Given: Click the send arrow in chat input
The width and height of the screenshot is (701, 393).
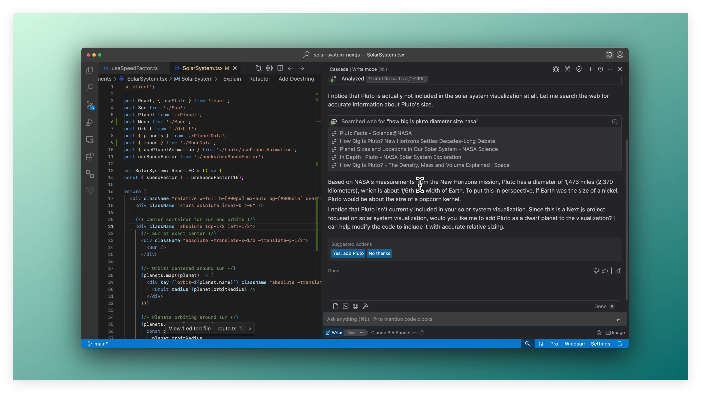Looking at the screenshot, I should coord(618,320).
